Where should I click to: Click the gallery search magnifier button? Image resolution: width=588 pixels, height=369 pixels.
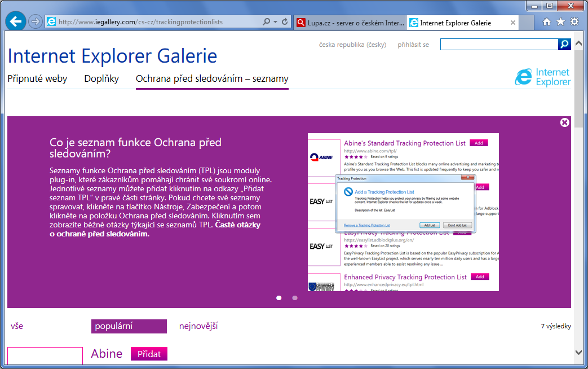[564, 45]
